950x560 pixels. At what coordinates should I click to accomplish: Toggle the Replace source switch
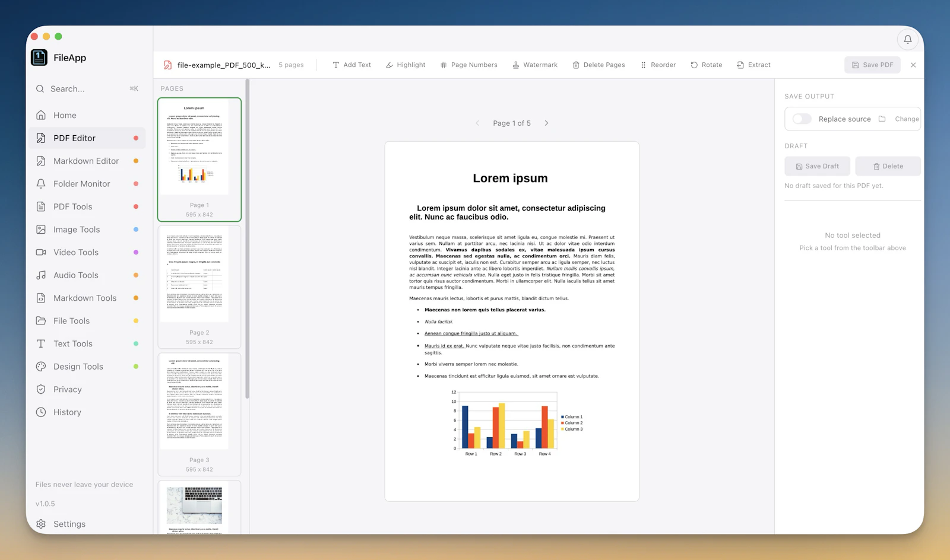[x=802, y=119]
